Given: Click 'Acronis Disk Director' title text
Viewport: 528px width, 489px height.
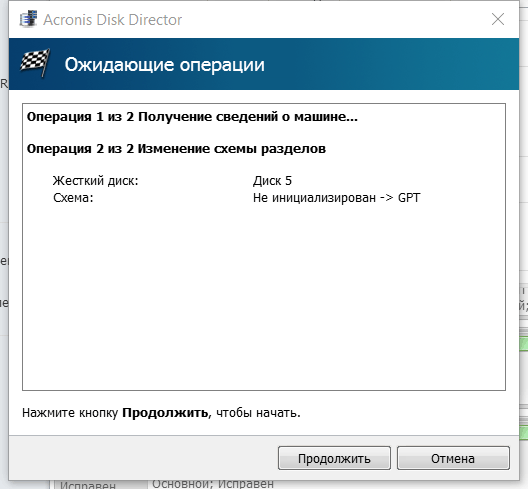Looking at the screenshot, I should pyautogui.click(x=112, y=20).
